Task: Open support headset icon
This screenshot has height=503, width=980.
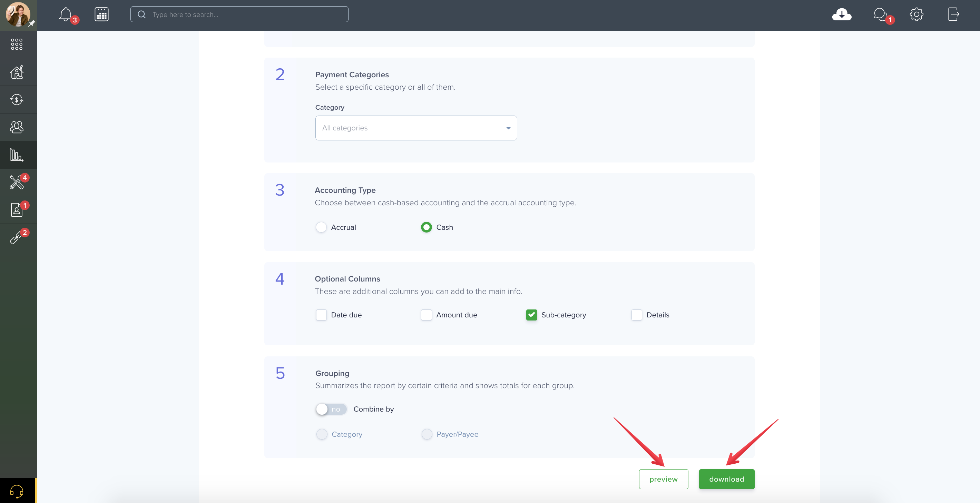Action: pyautogui.click(x=17, y=491)
